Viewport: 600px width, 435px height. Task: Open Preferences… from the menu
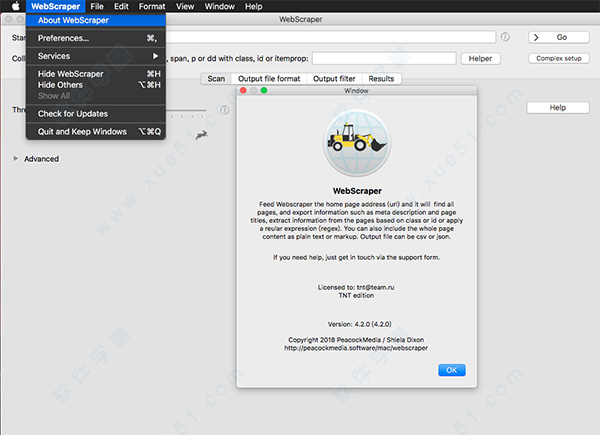[x=96, y=38]
